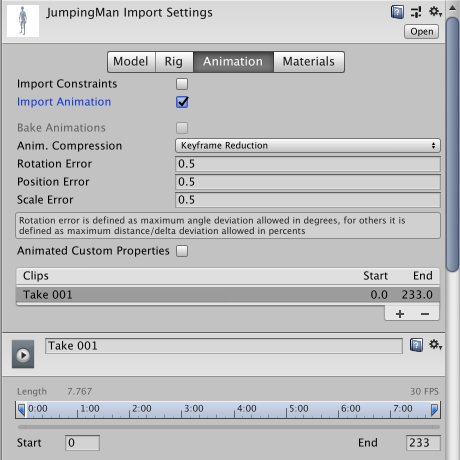Uncheck Import Animation checkbox
The image size is (460, 460).
tap(182, 102)
